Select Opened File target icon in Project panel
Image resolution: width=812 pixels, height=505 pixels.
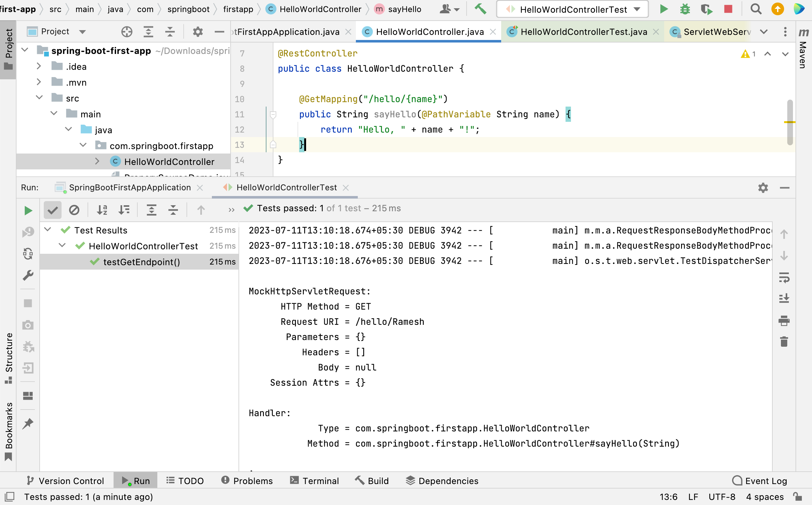pyautogui.click(x=127, y=32)
